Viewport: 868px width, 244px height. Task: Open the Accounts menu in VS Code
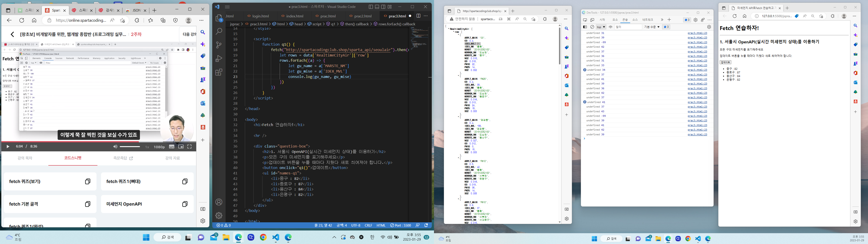click(219, 202)
